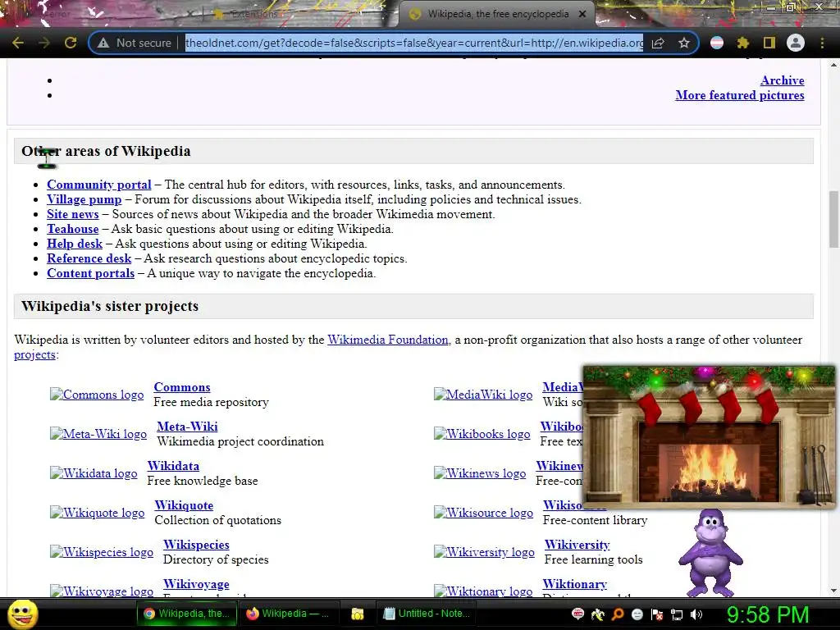840x630 pixels.
Task: Open the Commons project link
Action: point(182,387)
